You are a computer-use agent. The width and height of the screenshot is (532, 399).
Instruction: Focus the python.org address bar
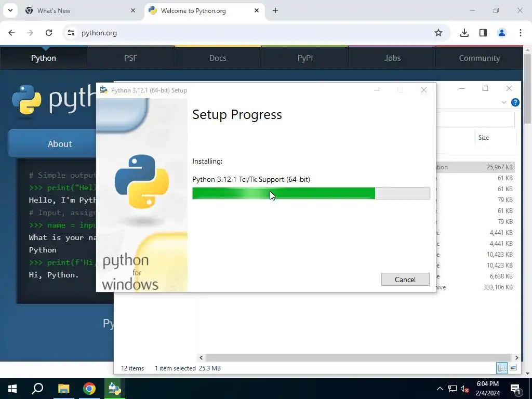pos(256,33)
